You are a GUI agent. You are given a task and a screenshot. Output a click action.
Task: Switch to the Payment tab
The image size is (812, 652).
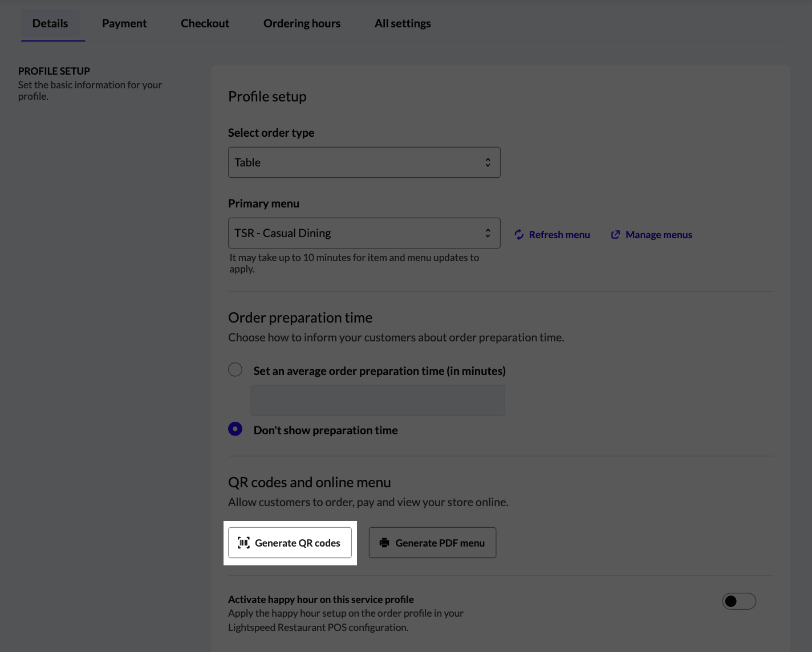point(124,23)
